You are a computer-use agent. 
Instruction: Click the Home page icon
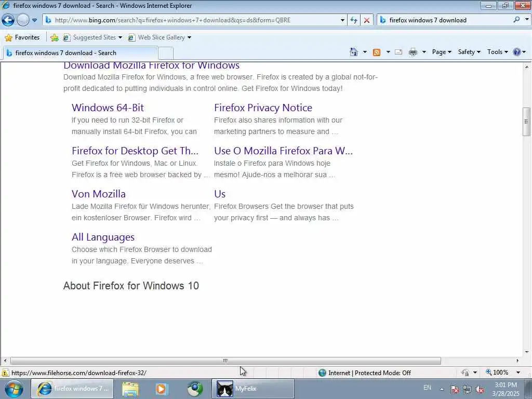tap(353, 52)
